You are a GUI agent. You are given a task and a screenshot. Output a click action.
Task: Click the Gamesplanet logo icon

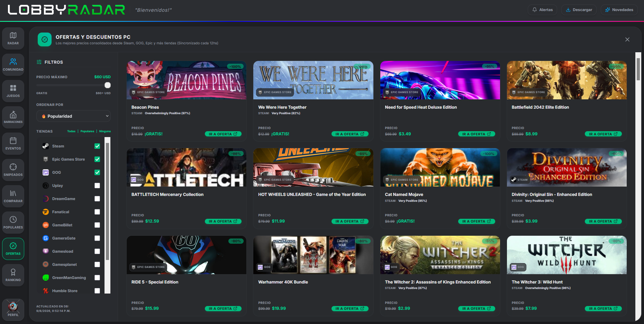tap(46, 264)
